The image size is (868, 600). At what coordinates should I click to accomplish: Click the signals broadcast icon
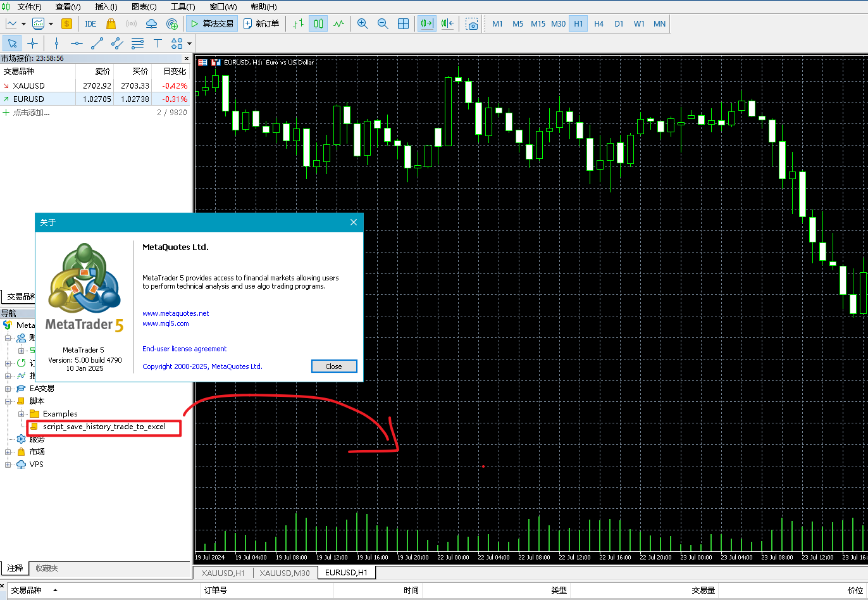point(132,24)
